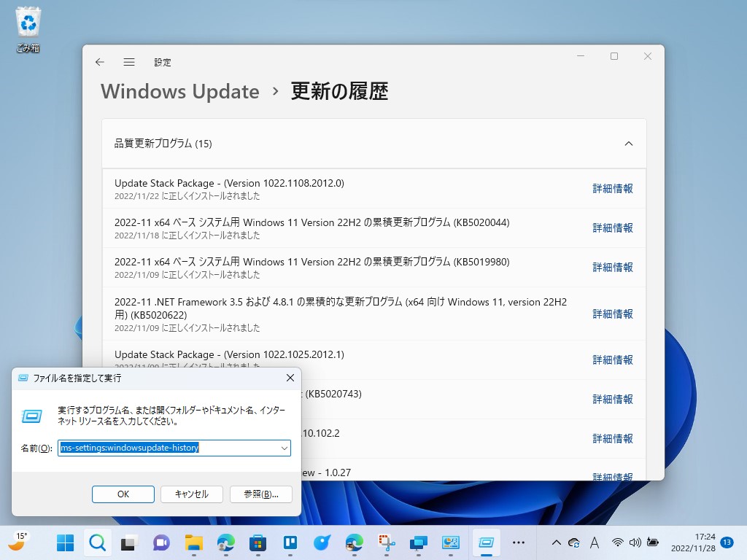Image resolution: width=747 pixels, height=560 pixels.
Task: Collapse the 品質更新プログラム section
Action: click(x=629, y=144)
